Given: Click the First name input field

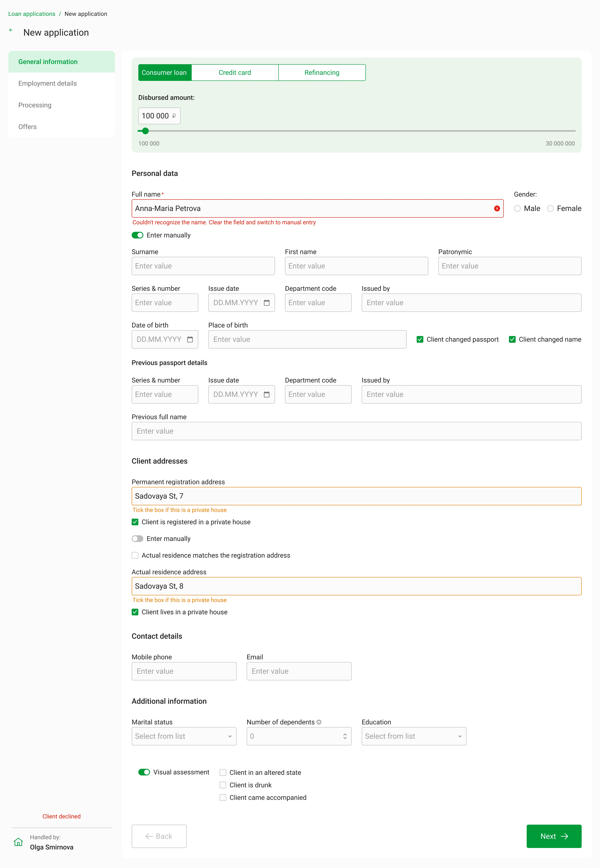Looking at the screenshot, I should point(356,266).
